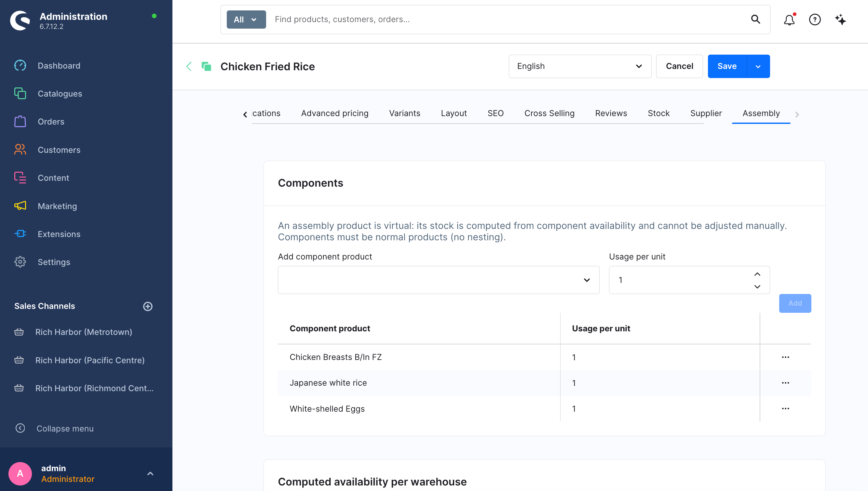868x491 pixels.
Task: Go back with the green arrow
Action: pos(189,66)
